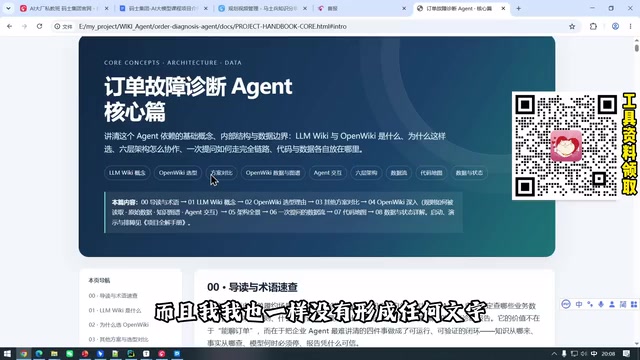Click the browser Back arrow
The width and height of the screenshot is (640, 360).
point(9,26)
